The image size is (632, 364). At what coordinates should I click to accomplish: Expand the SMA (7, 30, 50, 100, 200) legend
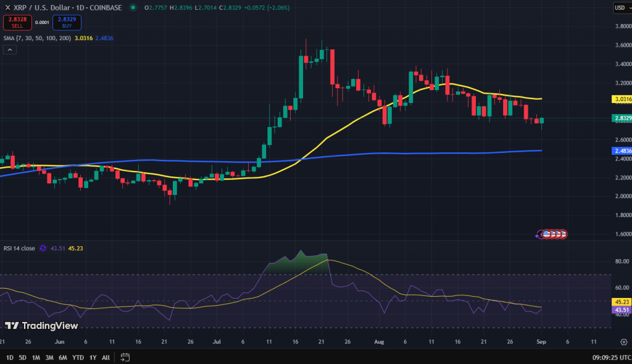pos(37,38)
